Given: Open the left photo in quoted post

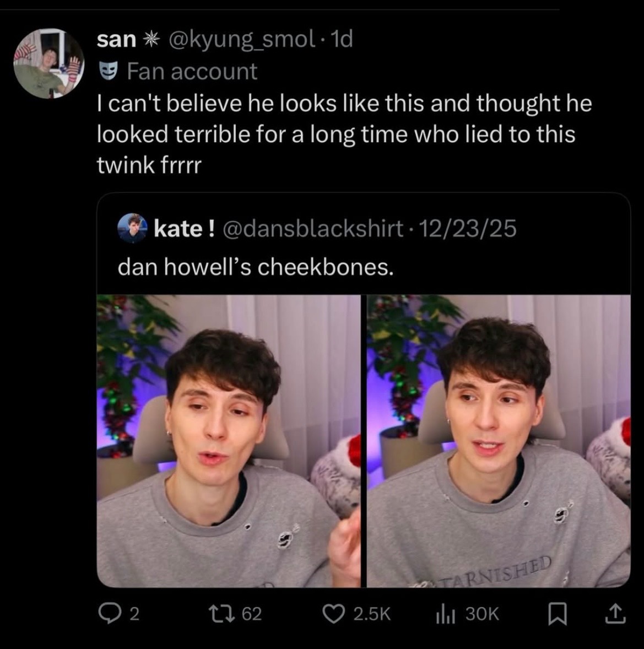Looking at the screenshot, I should tap(229, 441).
